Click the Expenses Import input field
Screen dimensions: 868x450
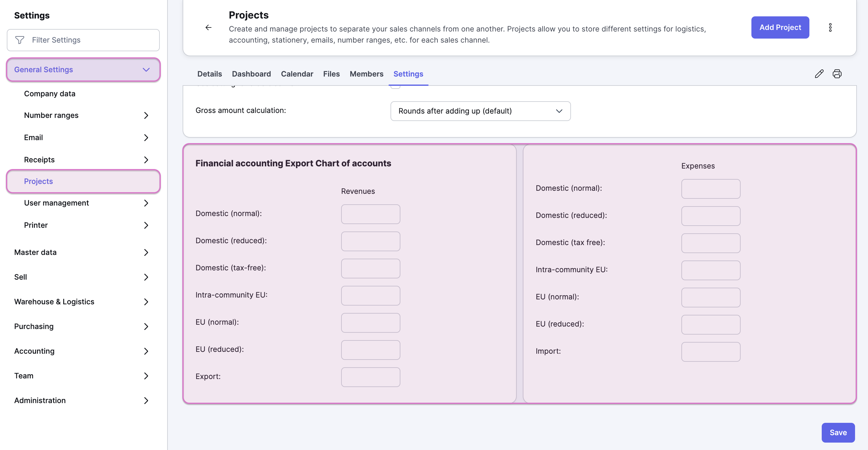click(711, 352)
